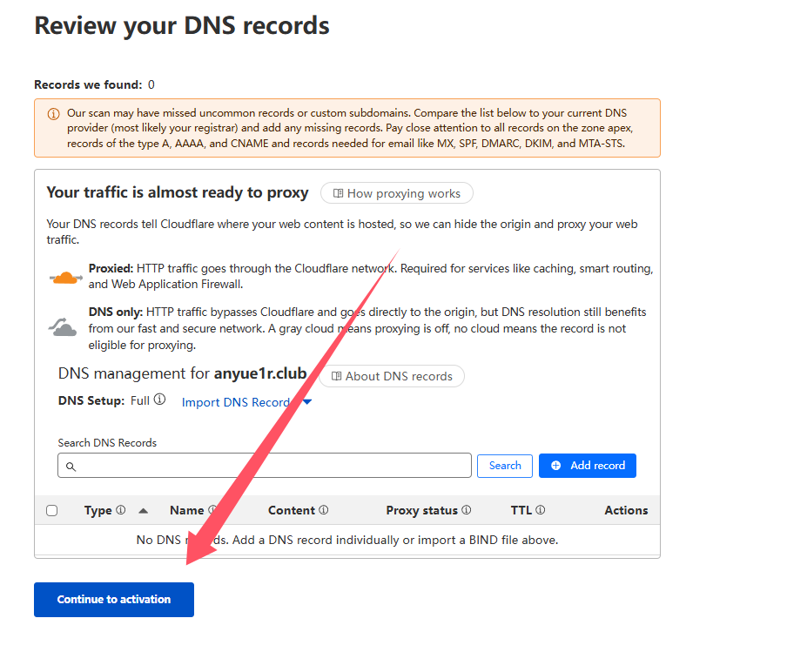787x672 pixels.
Task: Click the Type column header text
Action: point(98,511)
